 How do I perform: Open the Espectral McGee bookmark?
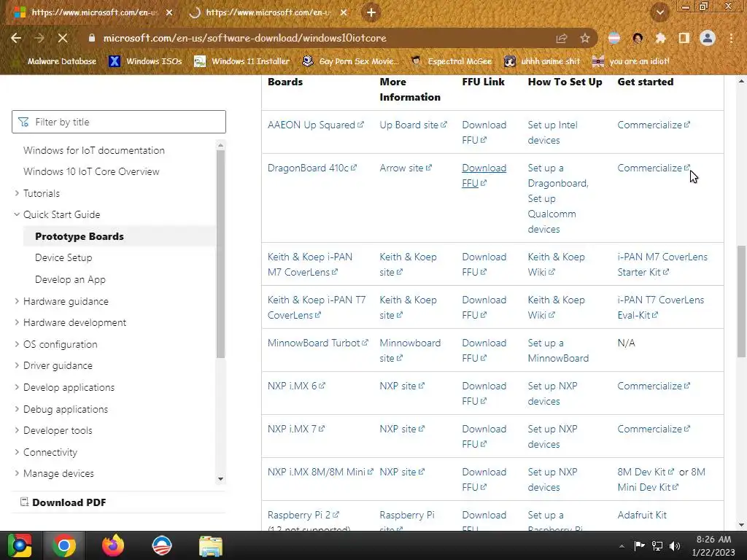451,61
